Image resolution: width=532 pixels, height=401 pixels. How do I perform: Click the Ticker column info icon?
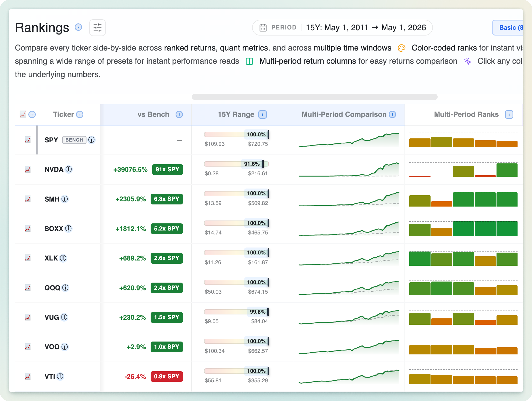coord(80,114)
